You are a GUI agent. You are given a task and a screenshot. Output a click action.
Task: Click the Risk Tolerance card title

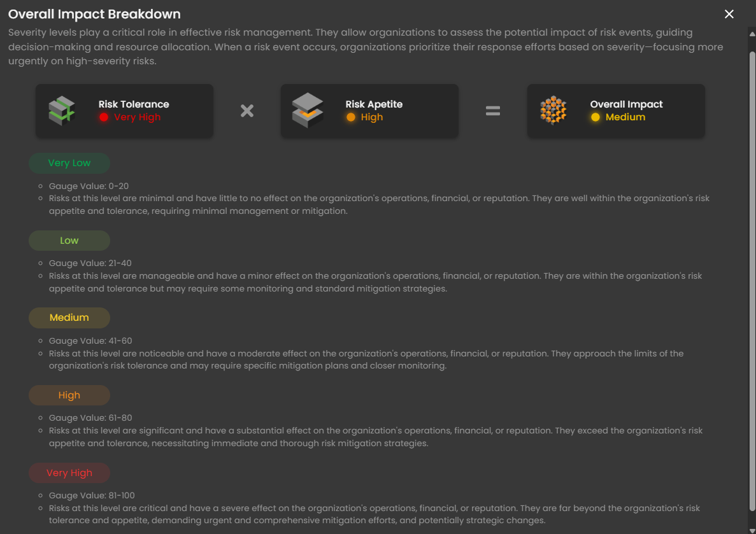[x=134, y=104]
